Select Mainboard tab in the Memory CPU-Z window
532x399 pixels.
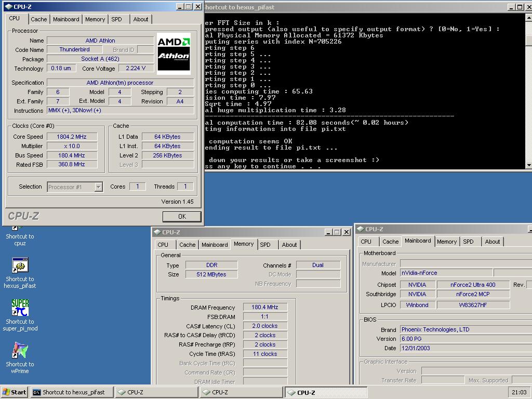coord(215,245)
